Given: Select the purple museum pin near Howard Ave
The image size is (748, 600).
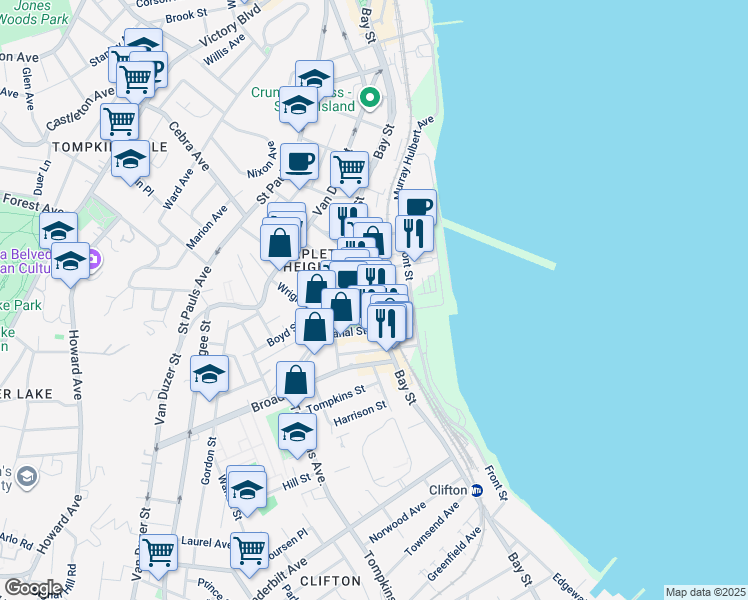Looking at the screenshot, I should pyautogui.click(x=95, y=260).
